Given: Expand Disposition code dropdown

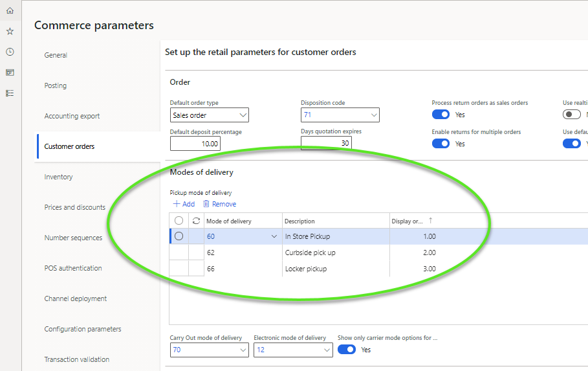Looking at the screenshot, I should point(374,115).
